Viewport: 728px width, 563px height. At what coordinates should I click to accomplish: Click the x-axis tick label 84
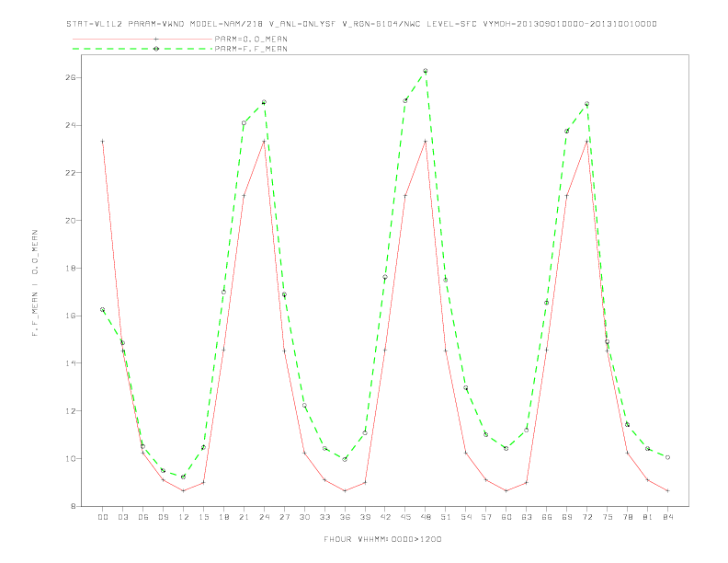[667, 517]
